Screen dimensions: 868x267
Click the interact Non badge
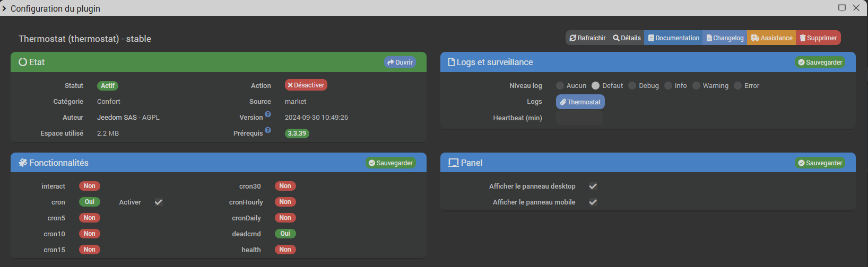pos(90,186)
